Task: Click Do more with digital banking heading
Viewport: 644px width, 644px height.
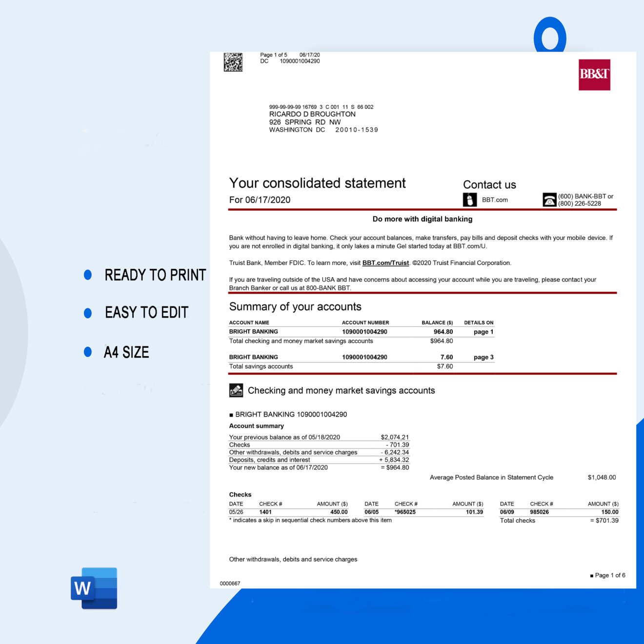Action: pos(423,219)
